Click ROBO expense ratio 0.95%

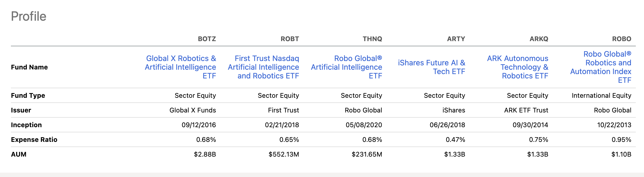click(621, 140)
